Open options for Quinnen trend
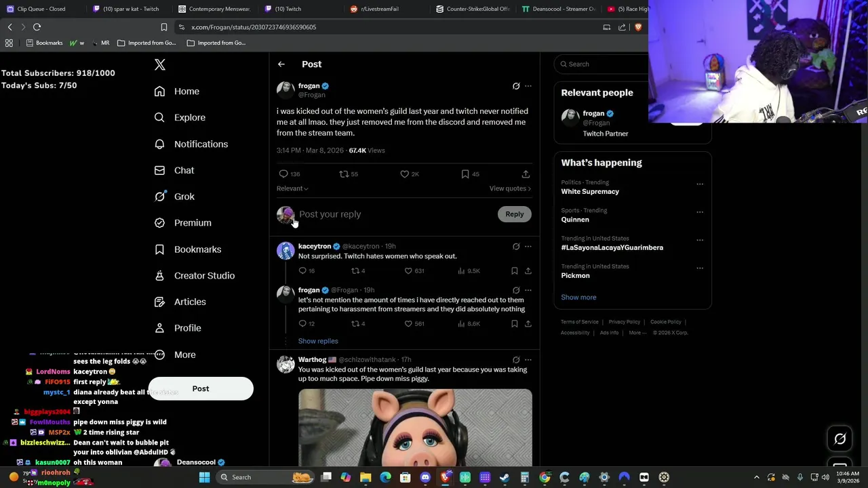 (700, 211)
